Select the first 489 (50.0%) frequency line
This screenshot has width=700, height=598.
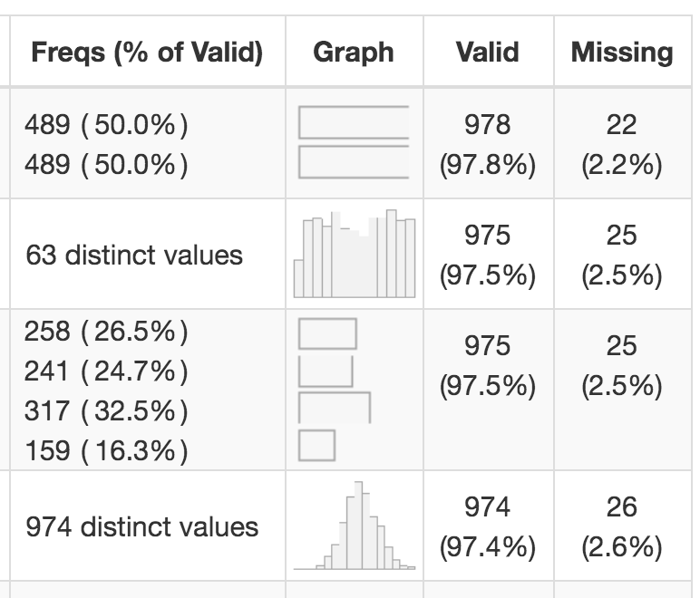coord(107,124)
